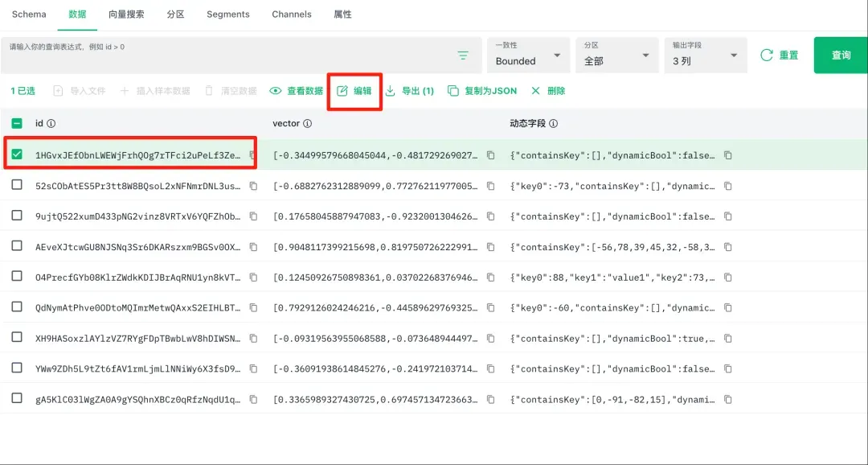The image size is (868, 465).
Task: Click the info icon beside 动态字段 header
Action: click(x=553, y=124)
